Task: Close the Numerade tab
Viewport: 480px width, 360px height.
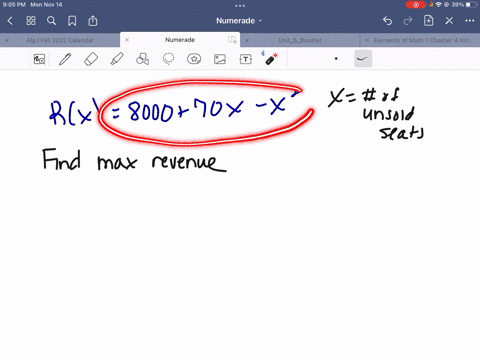Action: click(127, 40)
